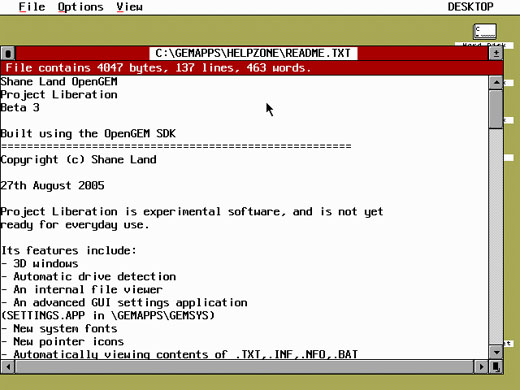Click the line 'Beta 3'

pyautogui.click(x=20, y=108)
